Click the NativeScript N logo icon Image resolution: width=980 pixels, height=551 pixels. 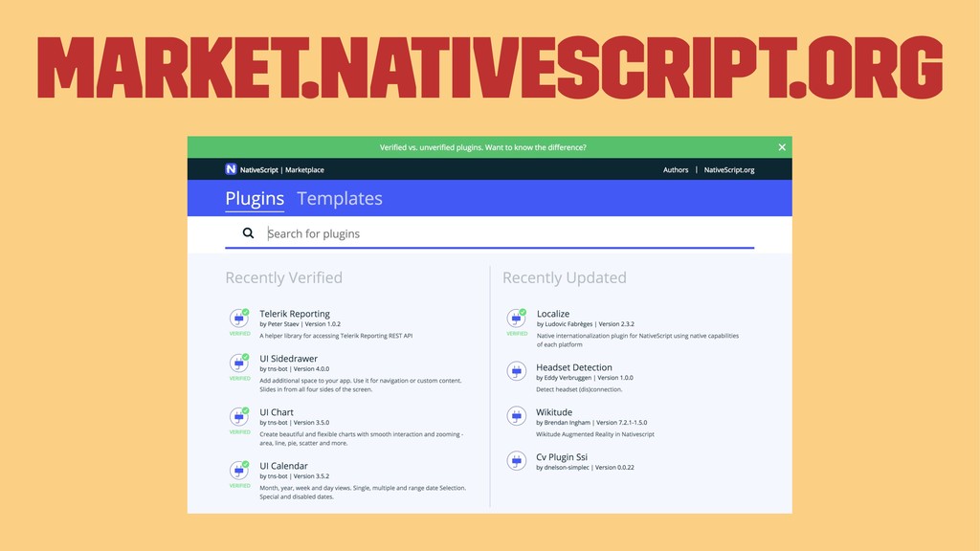231,169
